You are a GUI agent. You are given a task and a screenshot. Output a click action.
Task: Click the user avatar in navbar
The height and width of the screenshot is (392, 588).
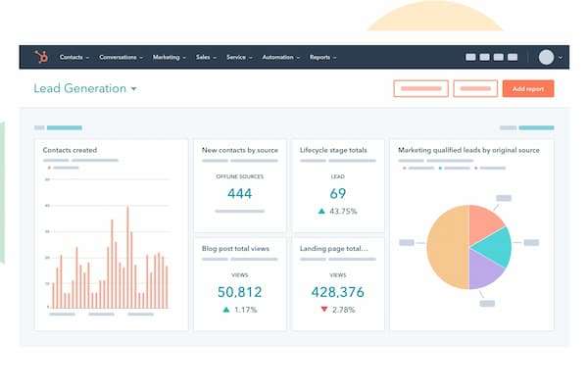[x=546, y=57]
